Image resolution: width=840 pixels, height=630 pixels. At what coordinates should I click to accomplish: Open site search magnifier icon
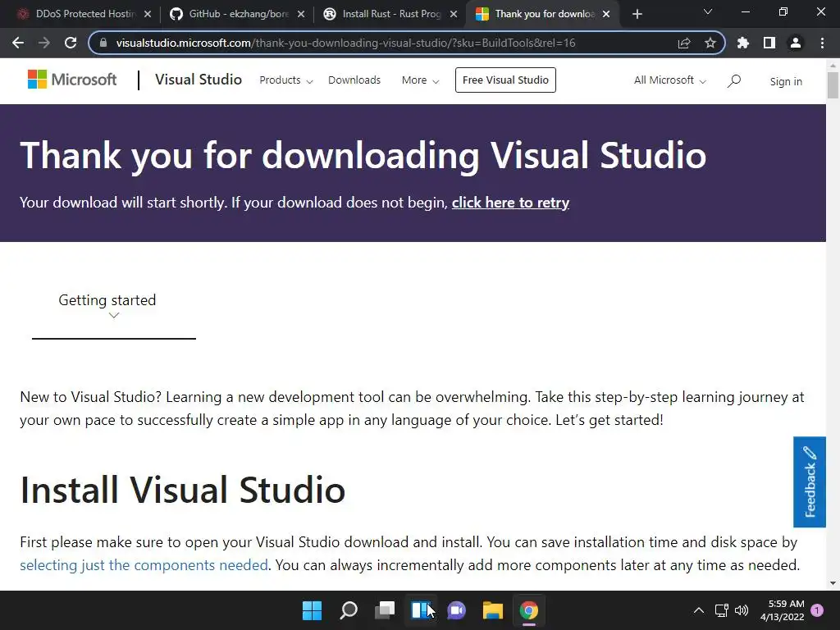click(x=734, y=81)
